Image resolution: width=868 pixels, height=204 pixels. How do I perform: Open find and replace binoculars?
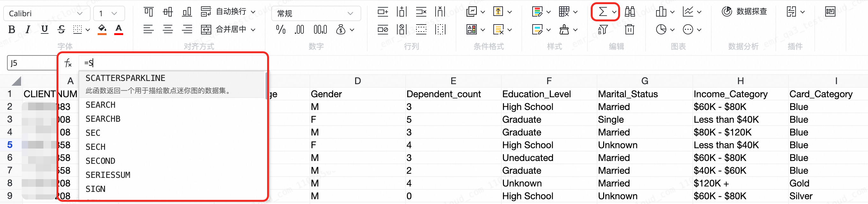[629, 12]
